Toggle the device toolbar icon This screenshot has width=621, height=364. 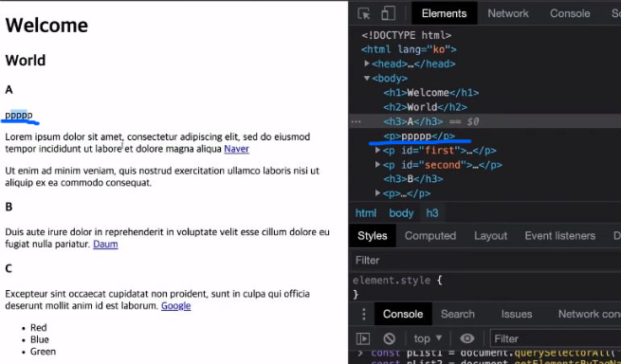[x=388, y=13]
